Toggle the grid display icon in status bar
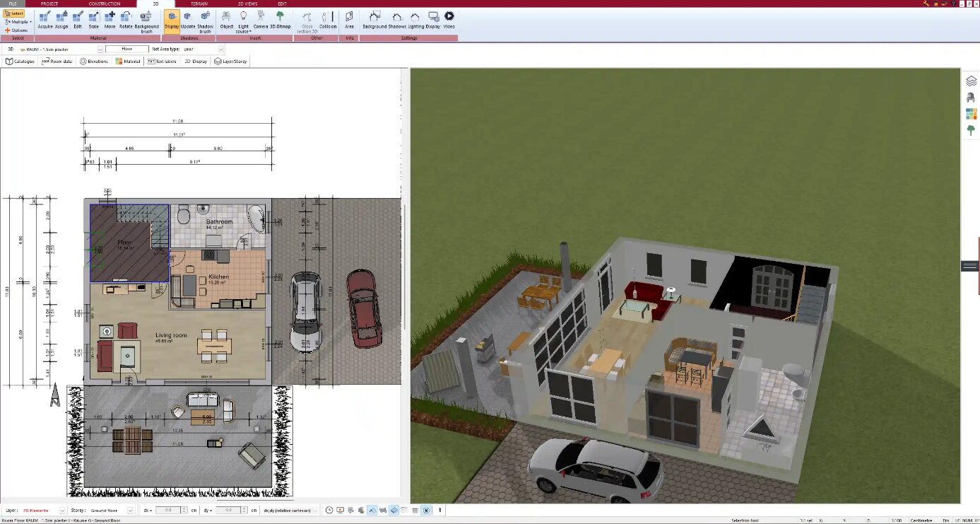This screenshot has height=524, width=980. pos(415,510)
